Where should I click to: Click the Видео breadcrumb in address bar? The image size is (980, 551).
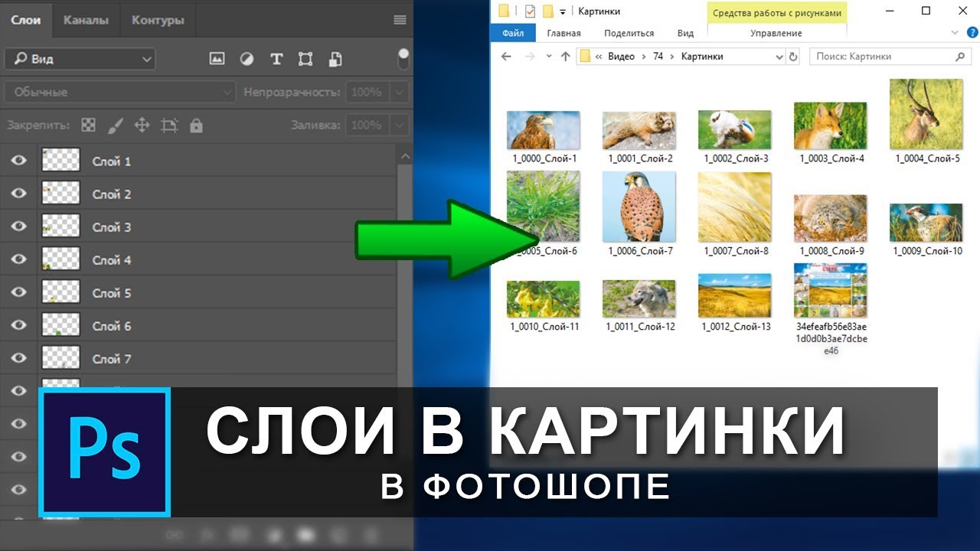point(621,56)
